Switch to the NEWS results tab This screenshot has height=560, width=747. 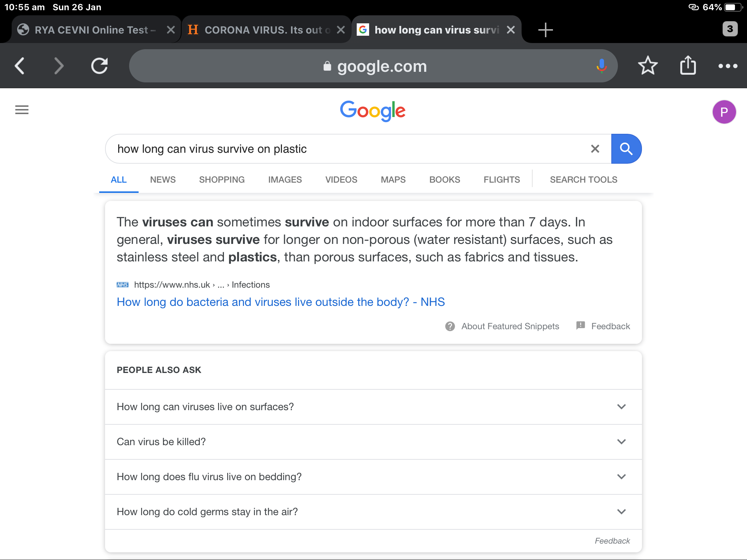click(163, 180)
